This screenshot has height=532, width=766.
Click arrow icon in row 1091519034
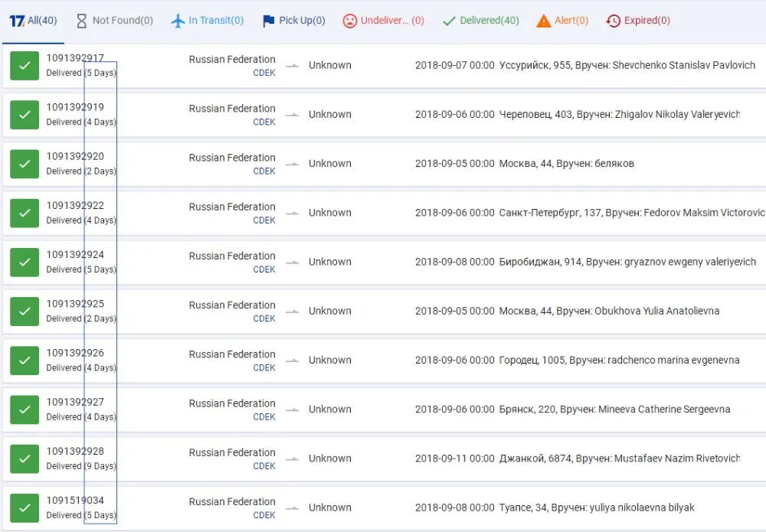click(x=293, y=508)
